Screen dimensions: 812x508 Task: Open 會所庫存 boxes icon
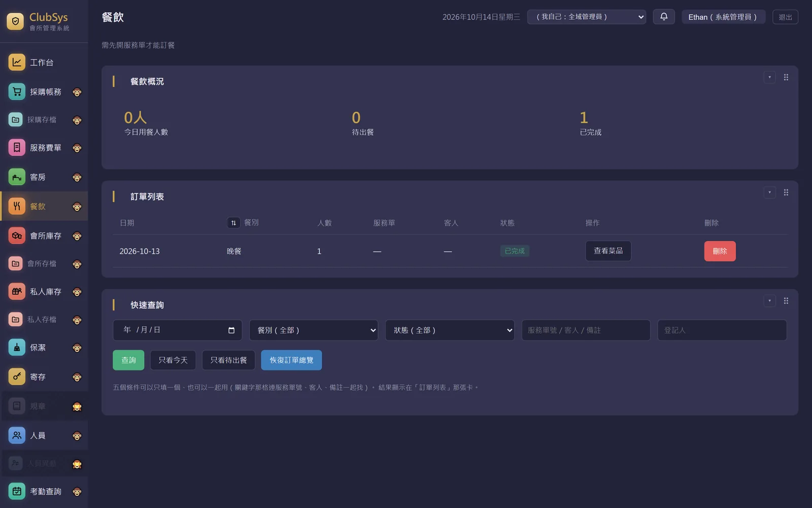pyautogui.click(x=17, y=235)
